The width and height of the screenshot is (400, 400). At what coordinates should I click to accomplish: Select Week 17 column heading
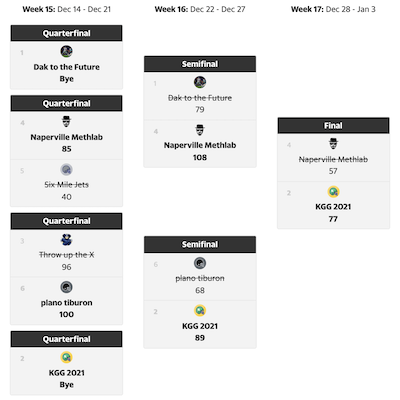(x=333, y=9)
